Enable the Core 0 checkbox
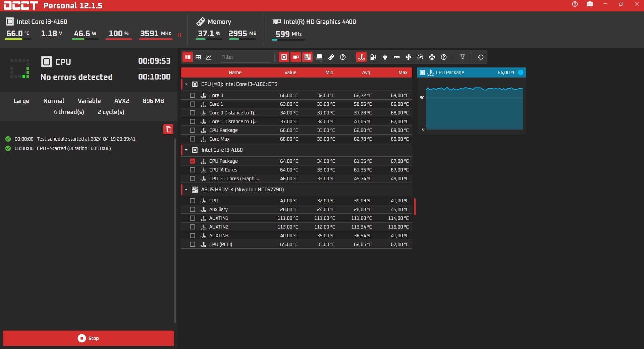The width and height of the screenshot is (644, 349). (x=193, y=95)
